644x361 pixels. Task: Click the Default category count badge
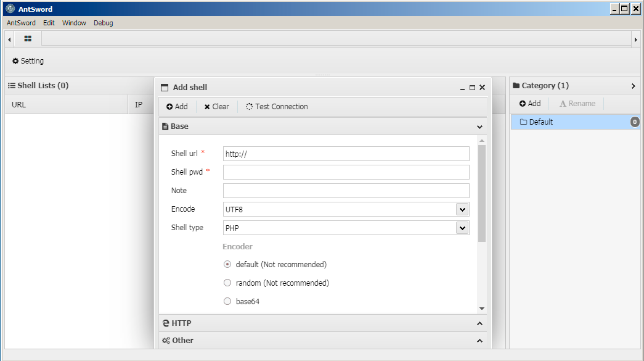(635, 122)
